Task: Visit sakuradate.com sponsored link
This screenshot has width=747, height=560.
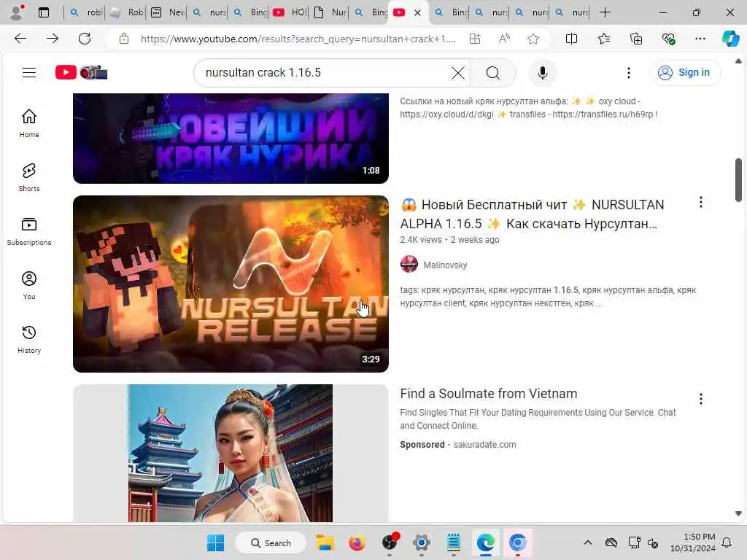Action: 484,444
